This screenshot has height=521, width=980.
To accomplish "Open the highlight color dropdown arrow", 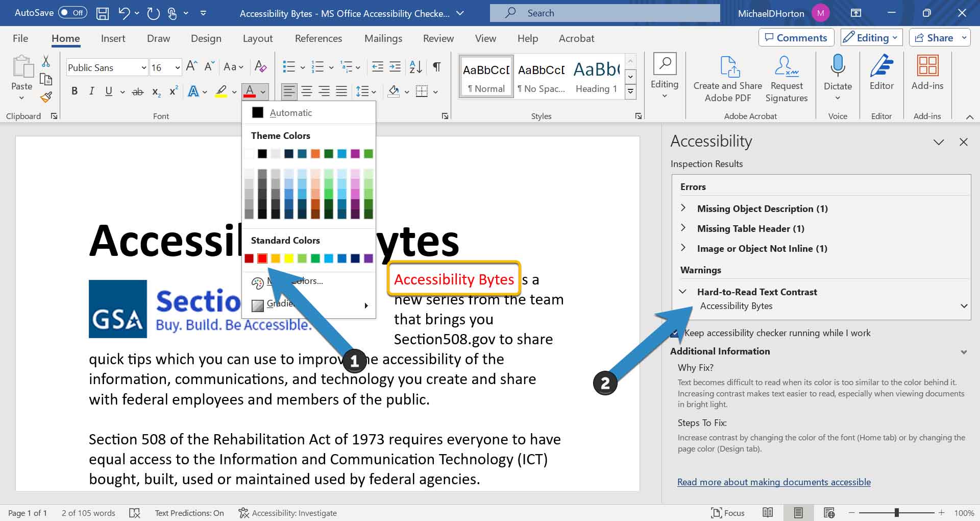I will (x=234, y=92).
